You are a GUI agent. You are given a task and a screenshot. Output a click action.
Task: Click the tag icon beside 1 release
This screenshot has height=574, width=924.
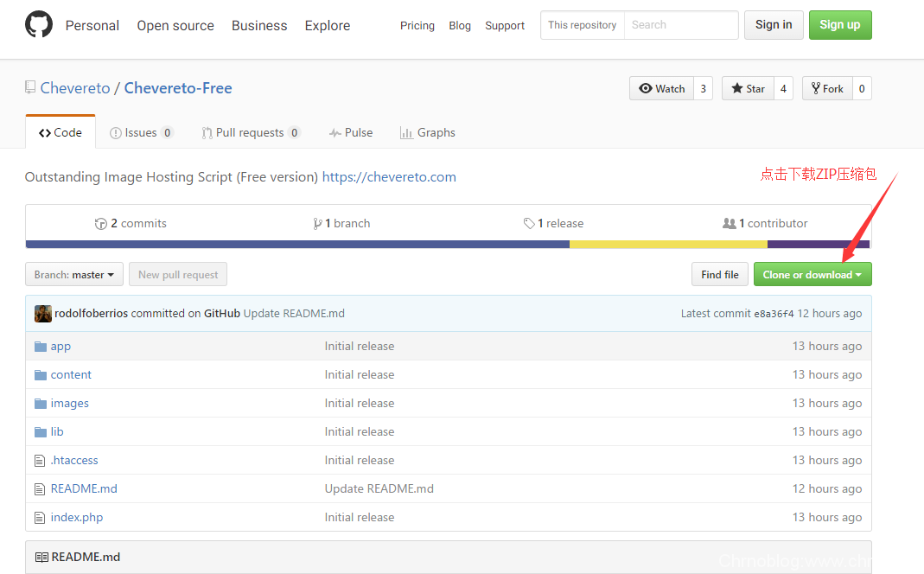pyautogui.click(x=529, y=223)
